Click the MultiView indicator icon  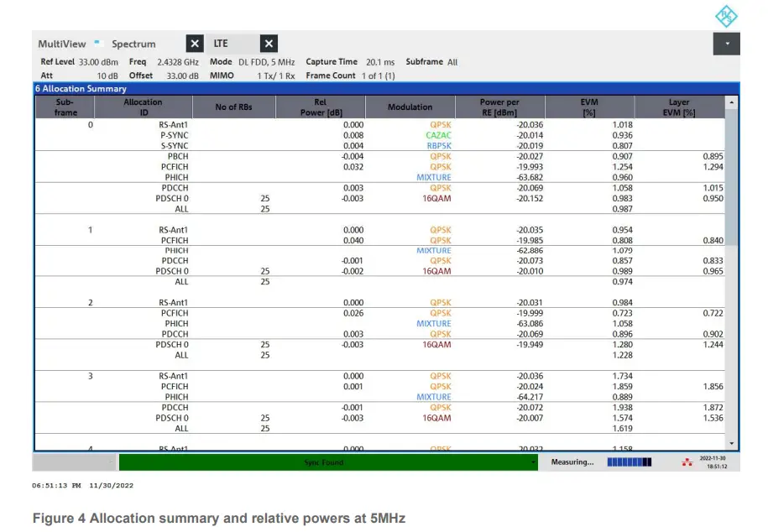[x=97, y=42]
